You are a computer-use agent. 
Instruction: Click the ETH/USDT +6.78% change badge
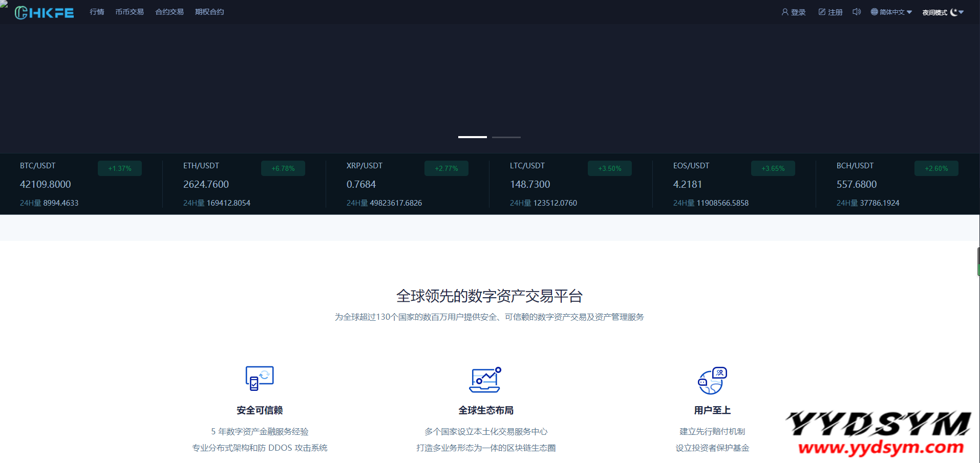[283, 168]
